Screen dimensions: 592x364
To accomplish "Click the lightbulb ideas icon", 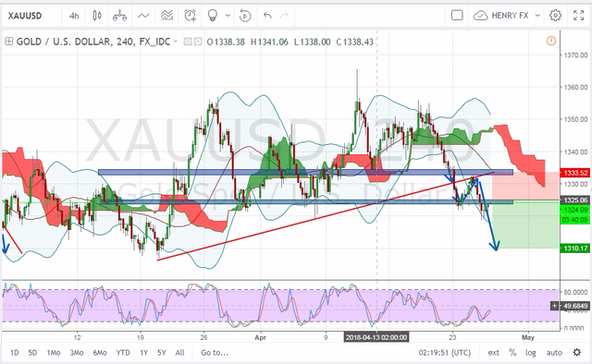I will pyautogui.click(x=213, y=16).
